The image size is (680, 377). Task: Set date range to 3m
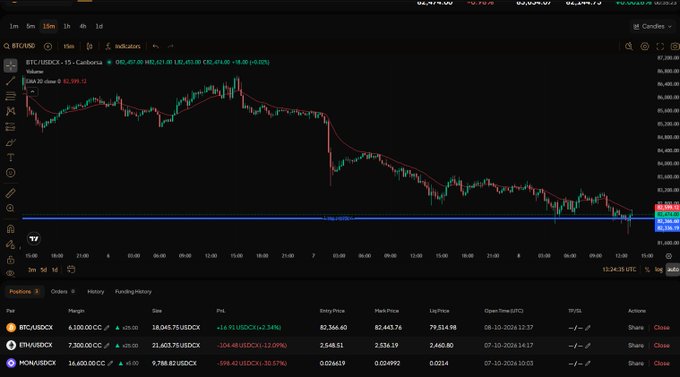click(32, 270)
